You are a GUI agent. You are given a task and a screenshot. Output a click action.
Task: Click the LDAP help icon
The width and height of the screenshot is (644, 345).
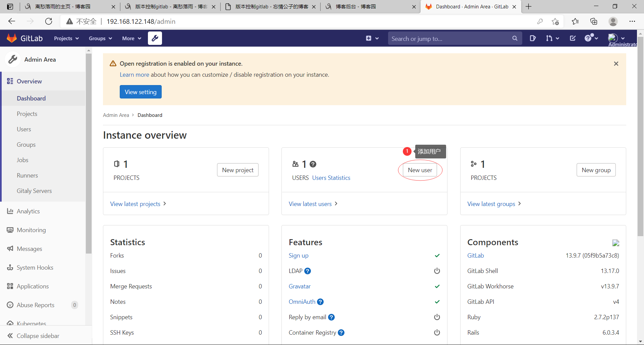coord(308,271)
